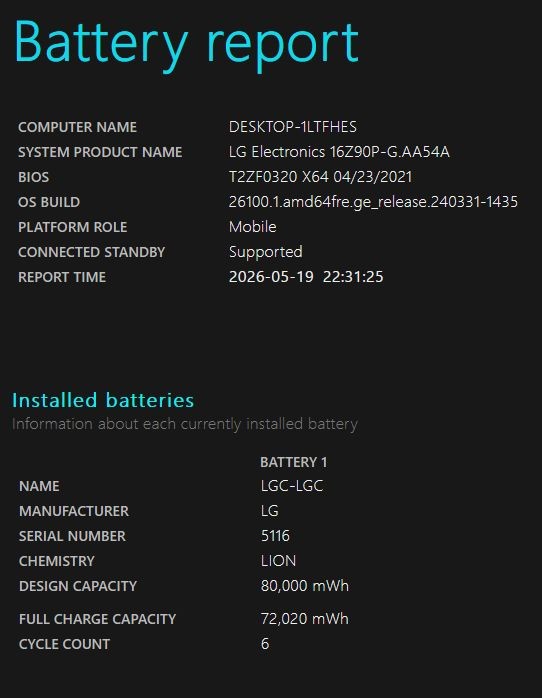Select the OS BUILD value 26100.1
Viewport: 542px width, 698px height.
[x=373, y=202]
